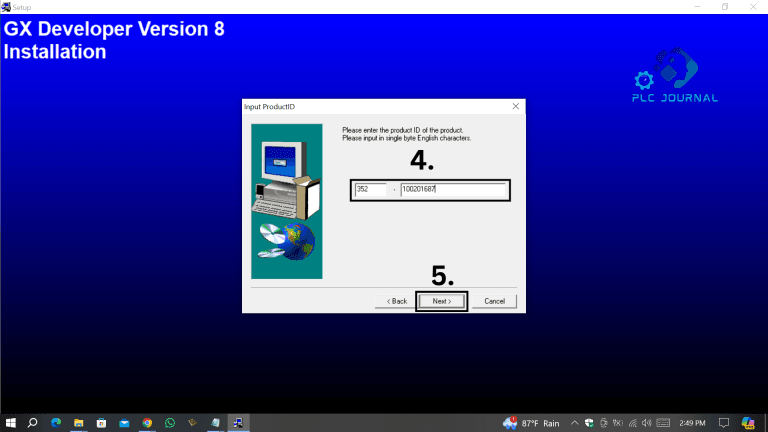Switch to the Setup installer taskbar icon
The height and width of the screenshot is (432, 768).
click(239, 423)
